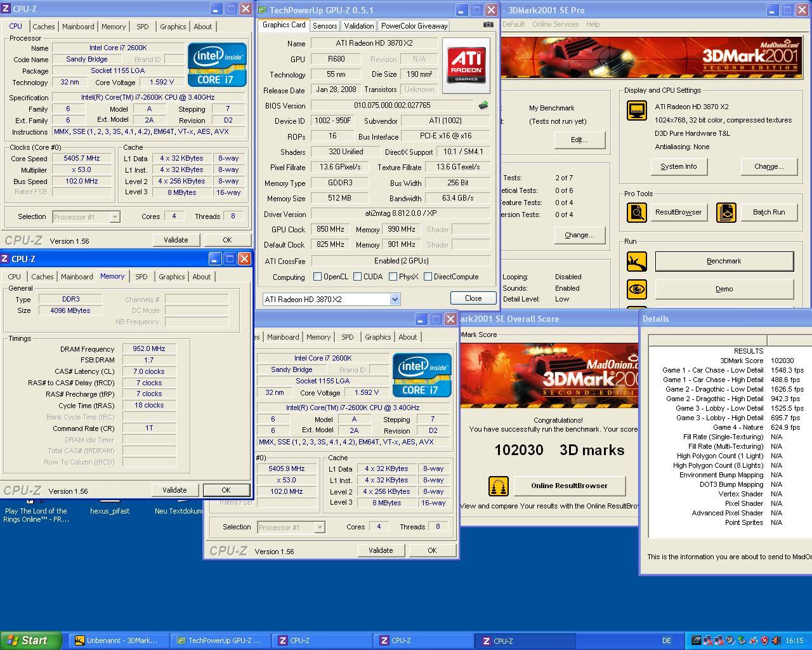Click the System Info button
The image size is (812, 650).
[679, 166]
